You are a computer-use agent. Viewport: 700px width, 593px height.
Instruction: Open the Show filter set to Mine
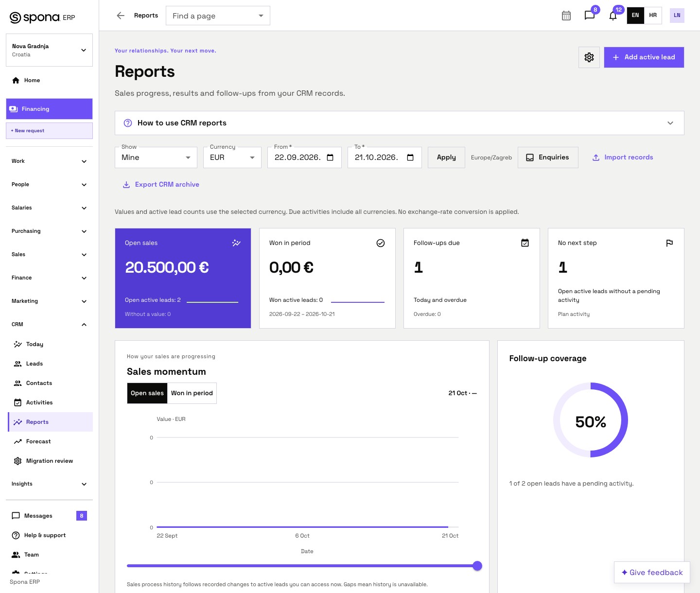tap(156, 157)
